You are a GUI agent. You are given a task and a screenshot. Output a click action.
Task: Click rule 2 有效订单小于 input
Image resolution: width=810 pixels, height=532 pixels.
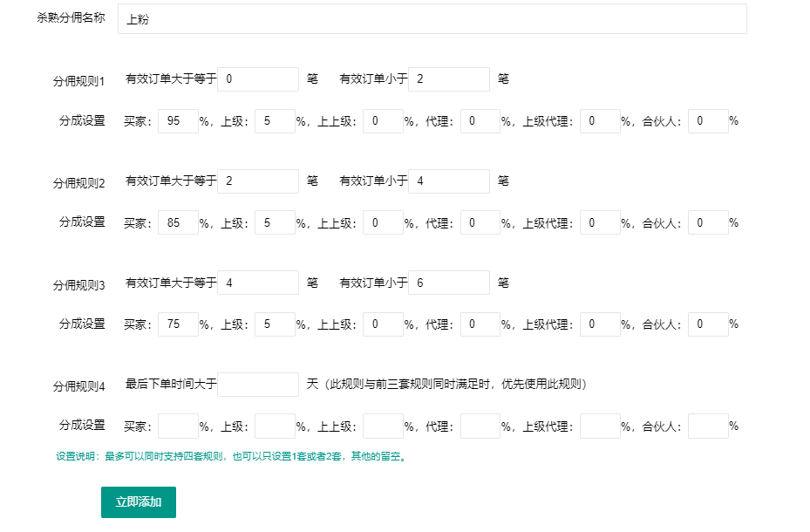(448, 181)
